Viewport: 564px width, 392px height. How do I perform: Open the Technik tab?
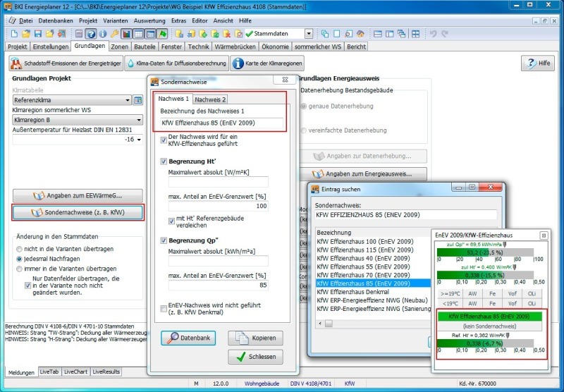(x=198, y=47)
